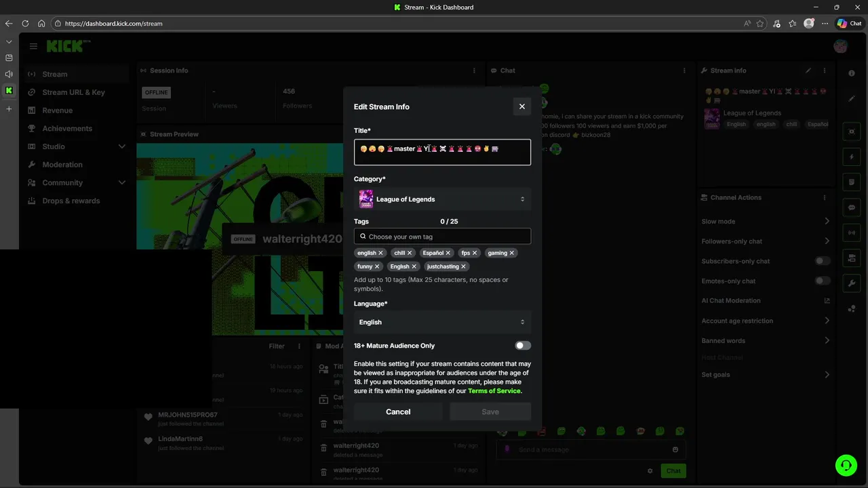Toggle the stream preview widget icon in right toolbar

tap(852, 131)
